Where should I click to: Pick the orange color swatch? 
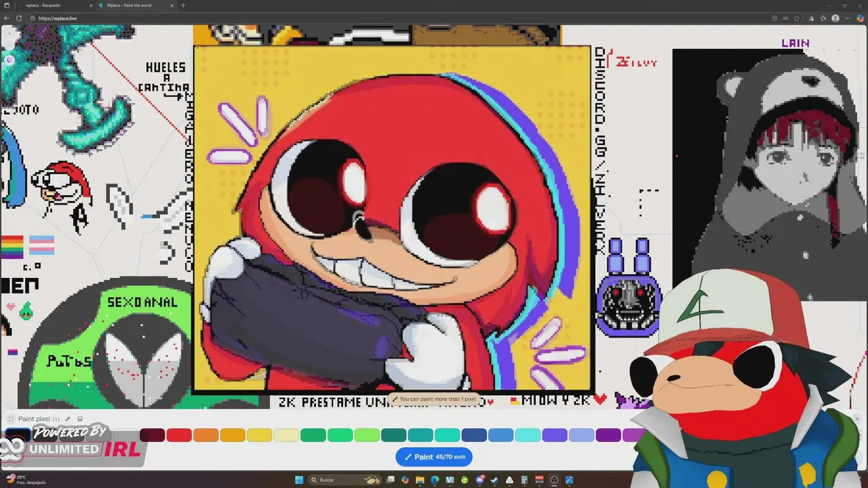click(x=205, y=435)
